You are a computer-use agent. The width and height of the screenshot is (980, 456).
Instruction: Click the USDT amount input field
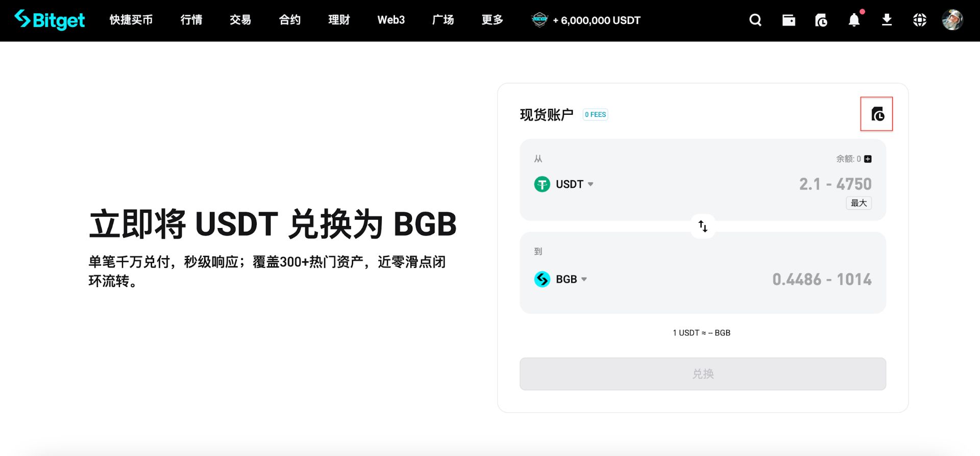point(835,184)
